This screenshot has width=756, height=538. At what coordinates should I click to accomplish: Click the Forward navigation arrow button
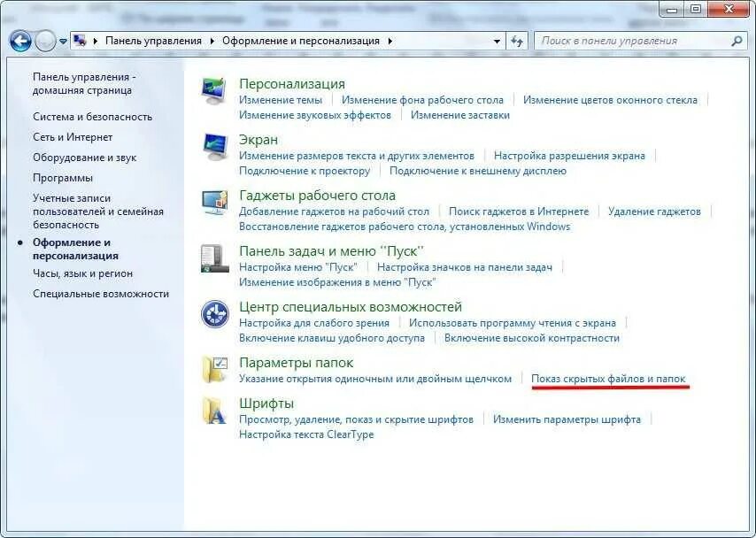pos(45,42)
